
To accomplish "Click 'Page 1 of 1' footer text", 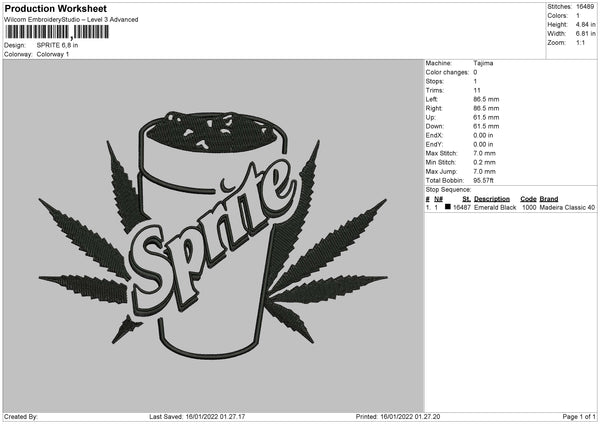I will coord(579,417).
